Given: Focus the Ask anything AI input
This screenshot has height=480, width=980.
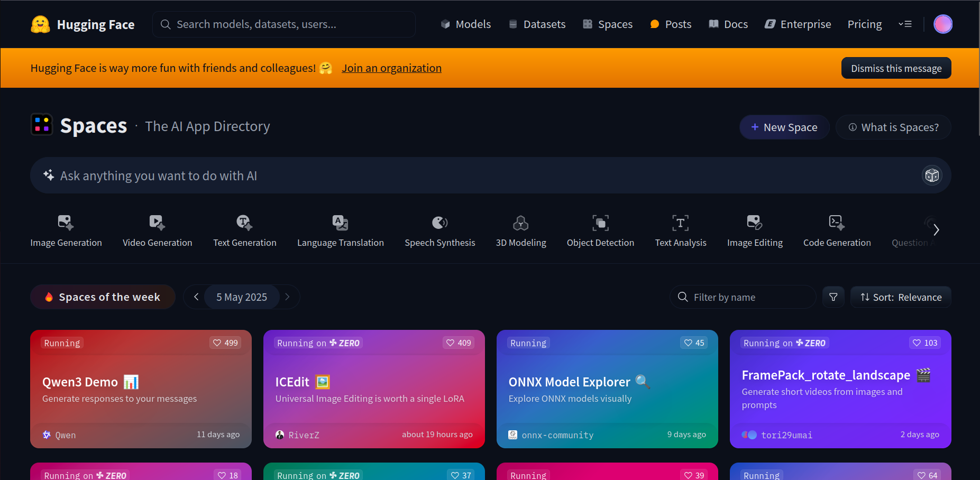Looking at the screenshot, I should pyautogui.click(x=490, y=176).
